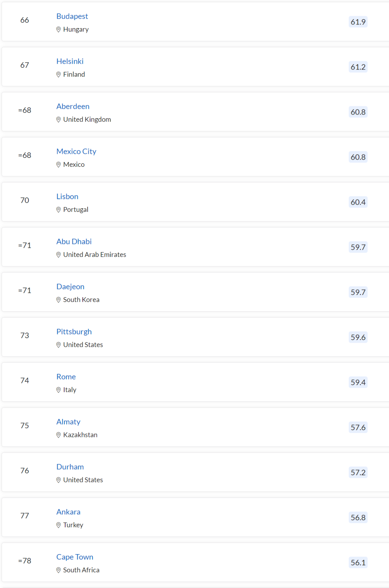
Task: Click the location pin icon beside Hungary
Action: coord(58,30)
